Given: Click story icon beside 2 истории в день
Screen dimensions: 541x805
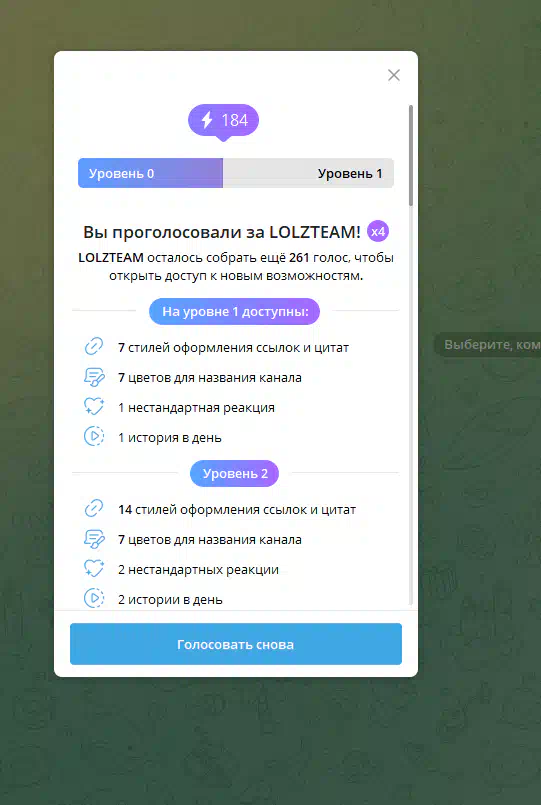Looking at the screenshot, I should coord(94,598).
